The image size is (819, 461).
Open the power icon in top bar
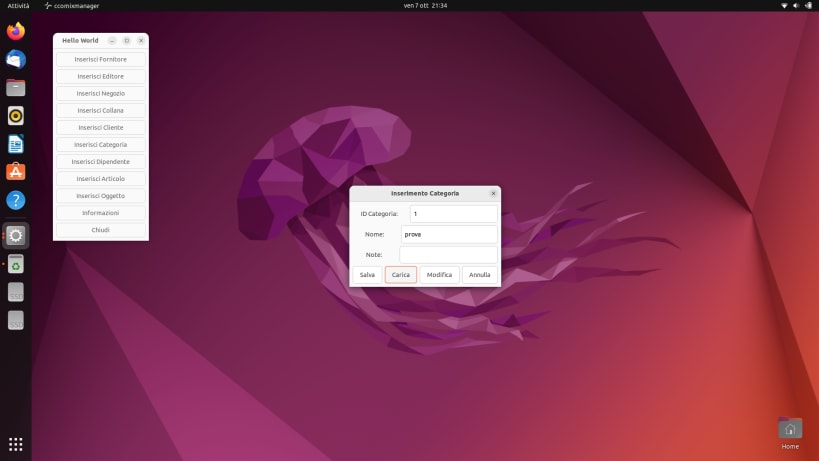(x=808, y=6)
